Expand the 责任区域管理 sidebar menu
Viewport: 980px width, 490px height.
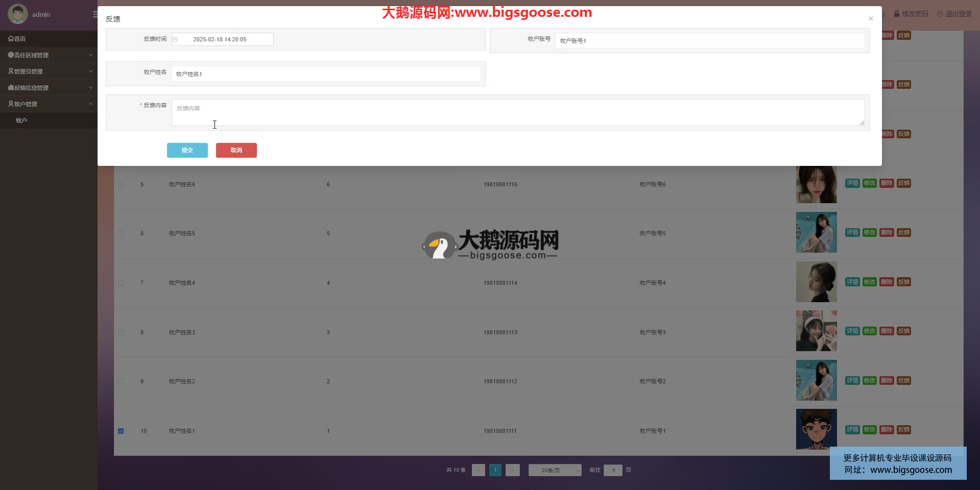tap(49, 55)
